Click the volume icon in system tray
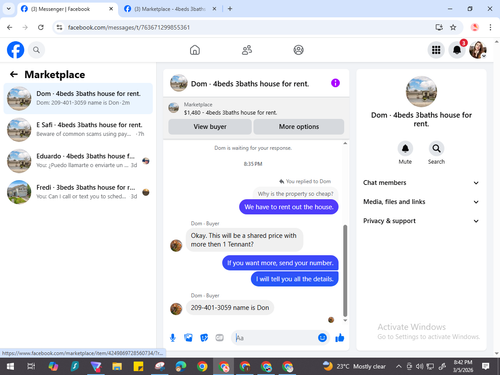 (419, 366)
